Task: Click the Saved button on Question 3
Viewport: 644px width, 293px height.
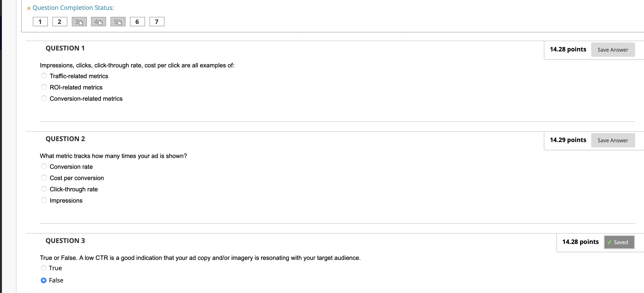Action: coord(619,242)
